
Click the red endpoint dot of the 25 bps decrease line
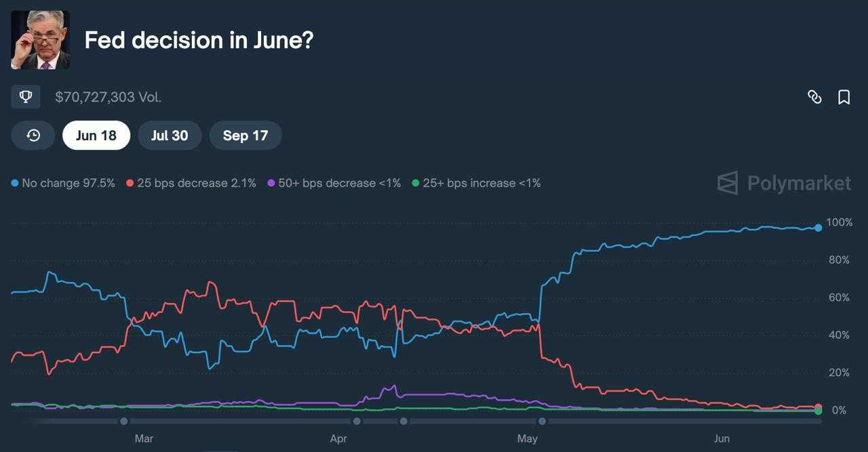pyautogui.click(x=818, y=407)
